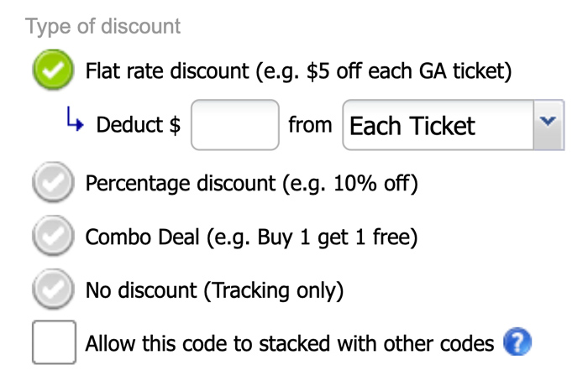Click the Each Ticket dropdown arrow
The image size is (588, 386).
[549, 124]
